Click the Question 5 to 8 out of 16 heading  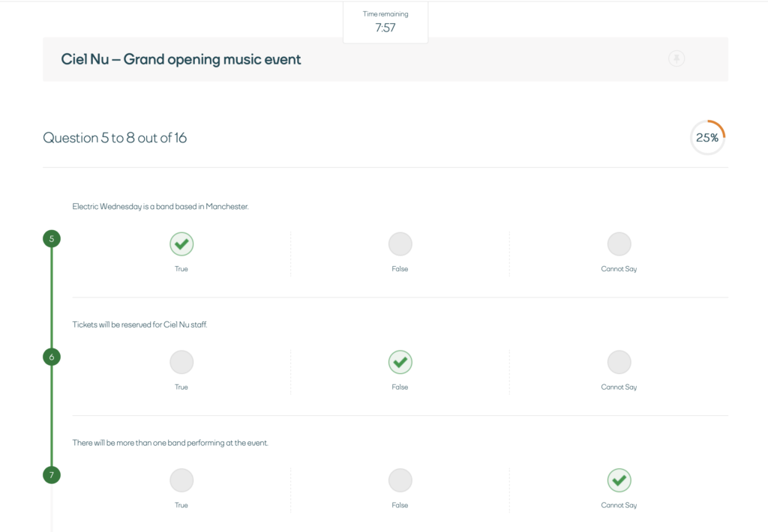[x=115, y=138]
